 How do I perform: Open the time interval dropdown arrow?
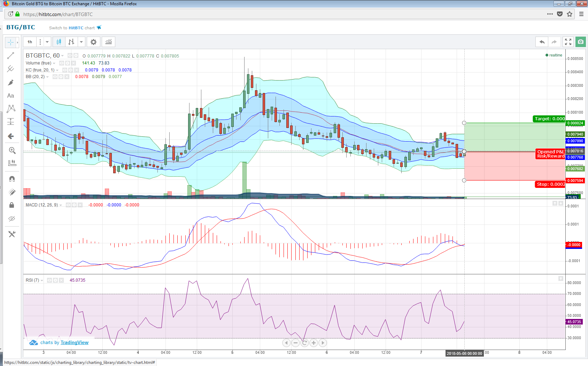pos(47,42)
